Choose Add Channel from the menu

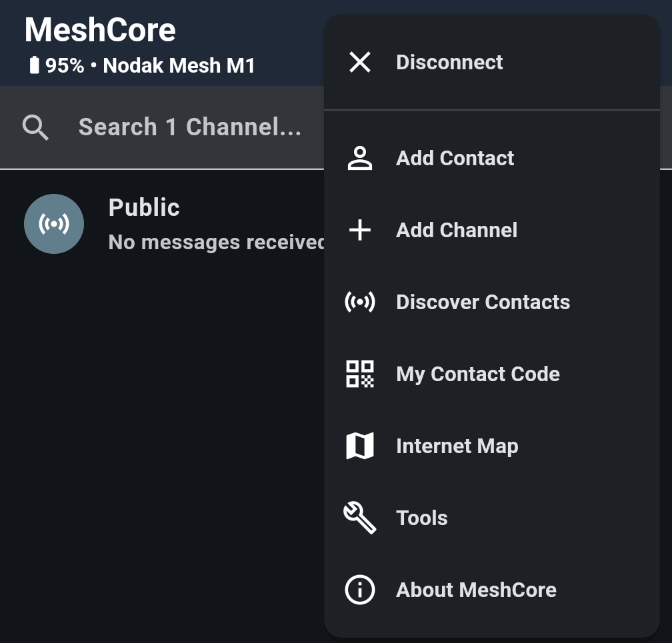coord(457,230)
